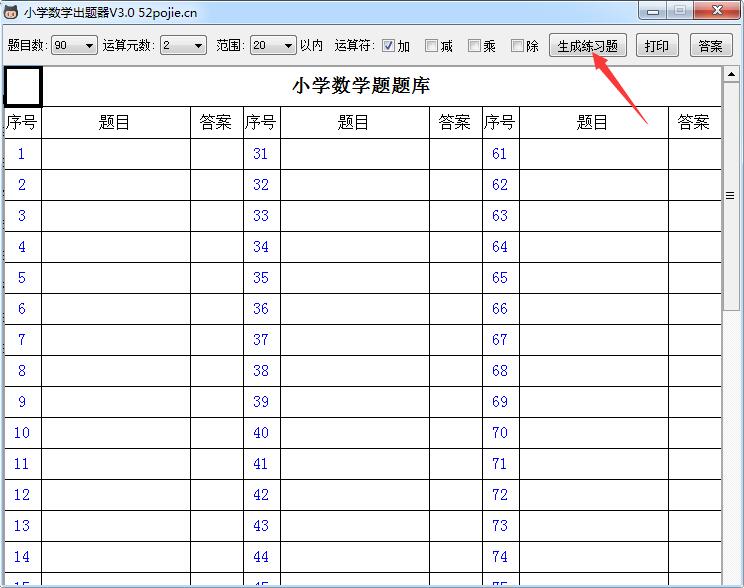This screenshot has height=588, width=744.
Task: Click the 打印 button
Action: click(657, 46)
